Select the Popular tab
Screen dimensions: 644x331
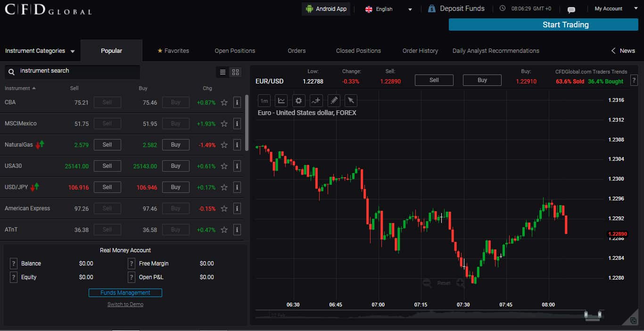pyautogui.click(x=111, y=50)
